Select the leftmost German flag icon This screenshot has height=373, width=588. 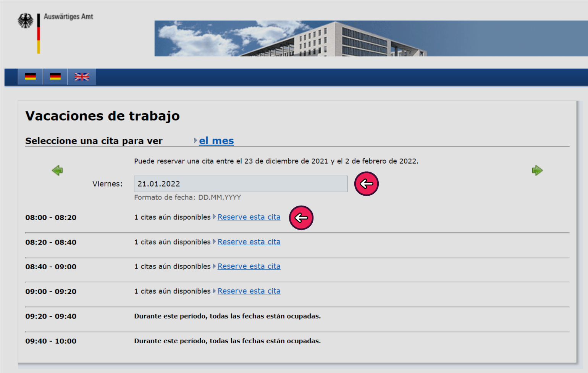pos(31,77)
